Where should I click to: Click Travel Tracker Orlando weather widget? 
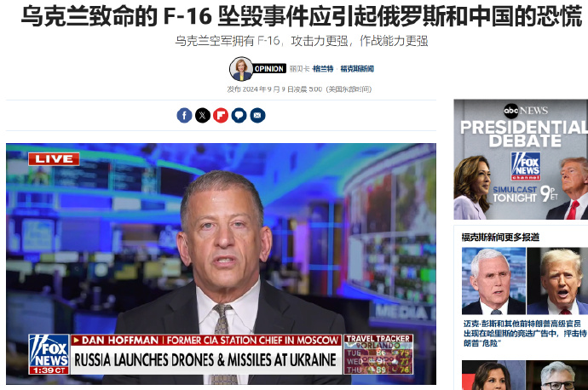(x=378, y=354)
